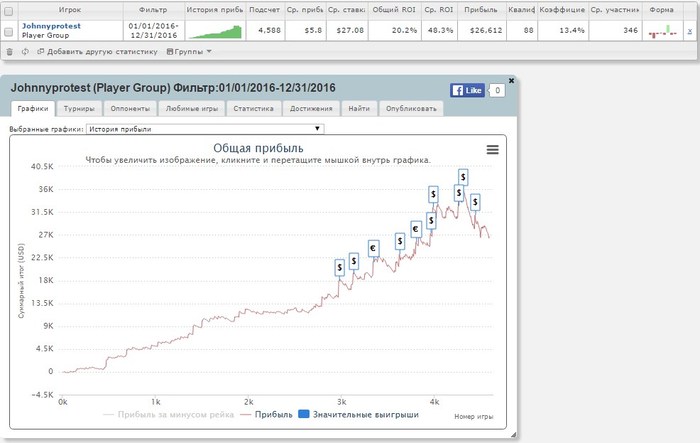The width and height of the screenshot is (700, 443).
Task: Open the Johnnyprotest player link
Action: coord(51,26)
